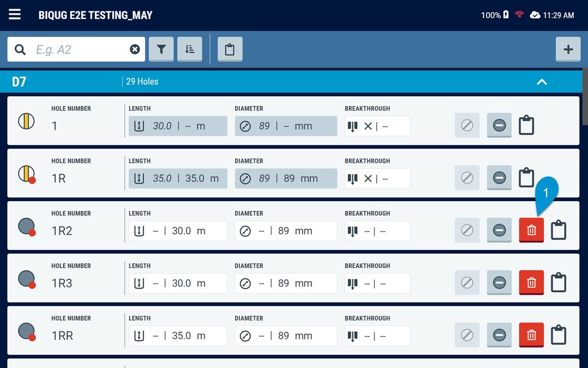Click the filter funnel icon
Screen dimensions: 588x368
tap(161, 49)
